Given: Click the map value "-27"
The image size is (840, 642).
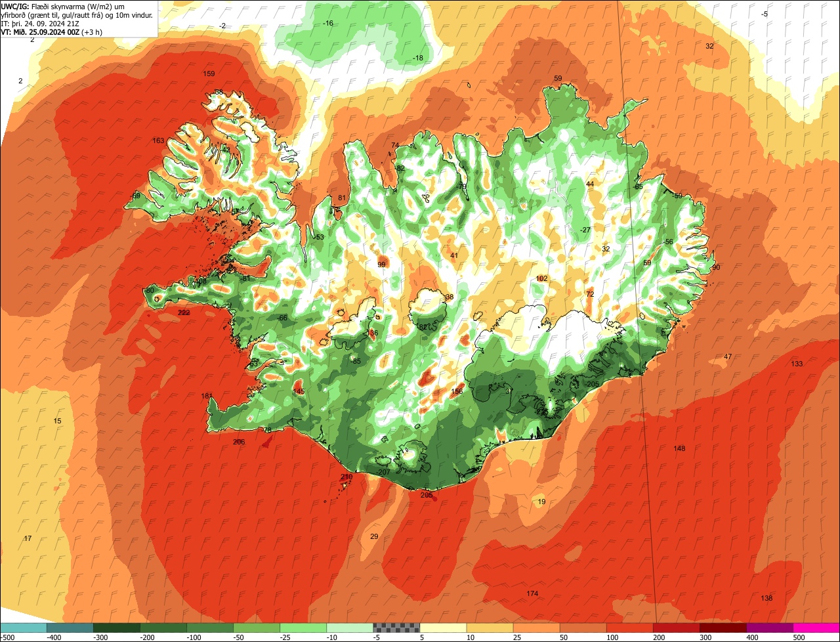Looking at the screenshot, I should (x=585, y=230).
